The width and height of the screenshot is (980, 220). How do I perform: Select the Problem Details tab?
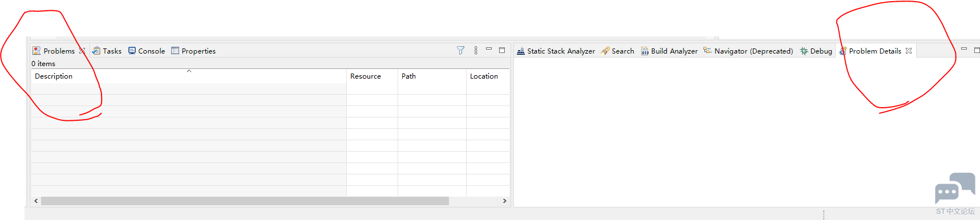click(875, 51)
